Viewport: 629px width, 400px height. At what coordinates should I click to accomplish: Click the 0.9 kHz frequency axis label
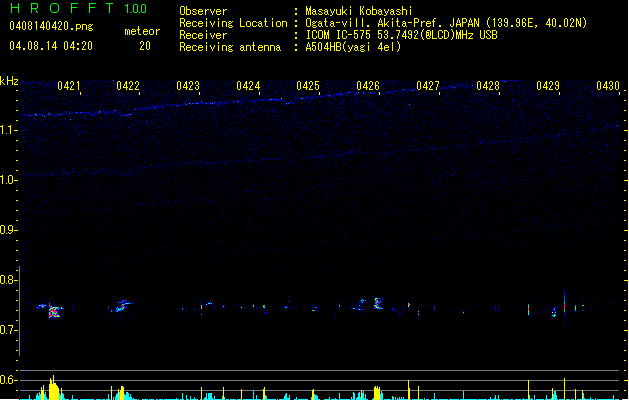(x=8, y=230)
